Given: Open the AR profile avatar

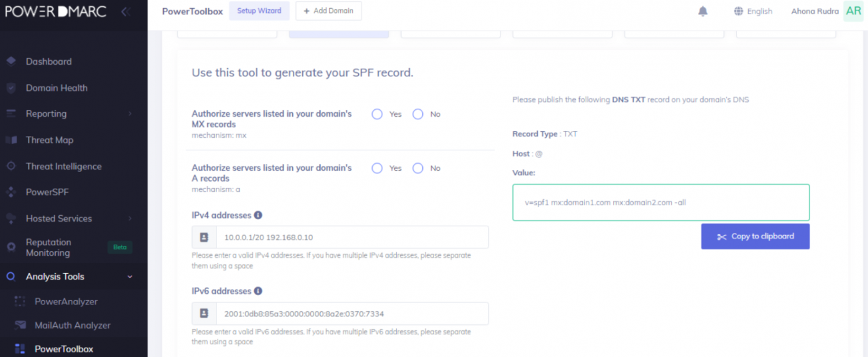Looking at the screenshot, I should coord(854,11).
